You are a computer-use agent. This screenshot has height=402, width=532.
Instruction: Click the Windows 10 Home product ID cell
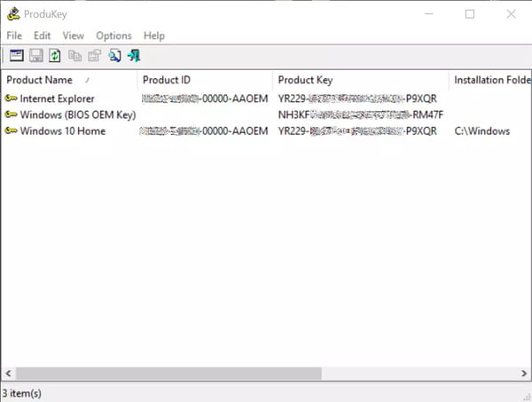click(x=204, y=130)
